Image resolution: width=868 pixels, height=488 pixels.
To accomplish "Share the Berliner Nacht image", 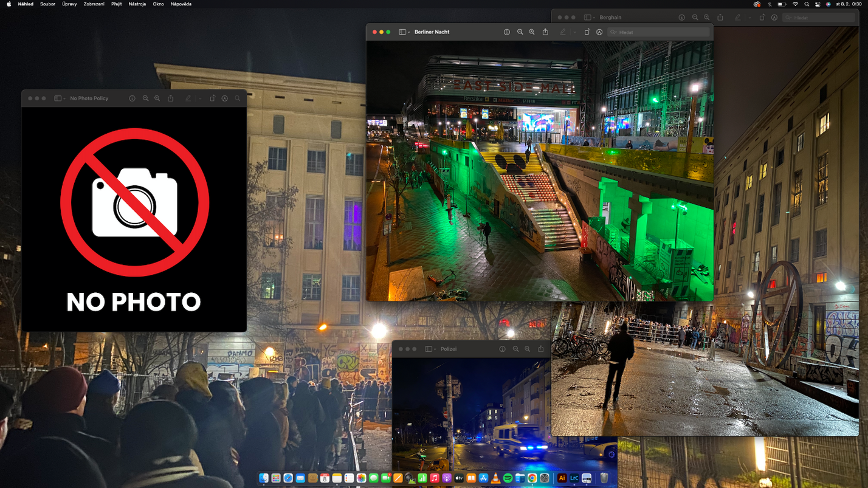I will pyautogui.click(x=545, y=32).
